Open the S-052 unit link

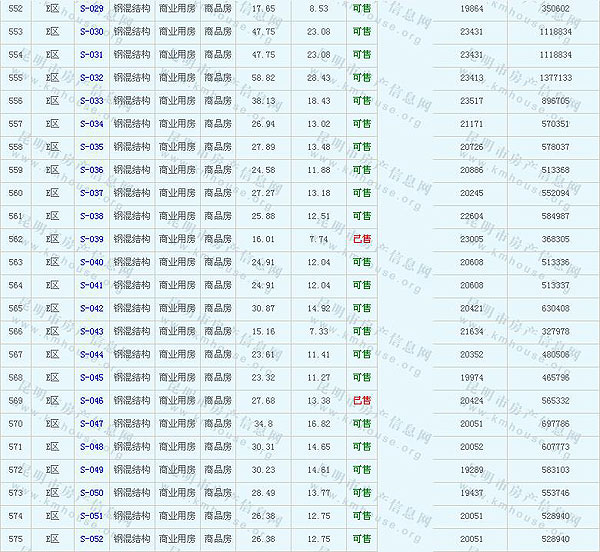coord(91,539)
